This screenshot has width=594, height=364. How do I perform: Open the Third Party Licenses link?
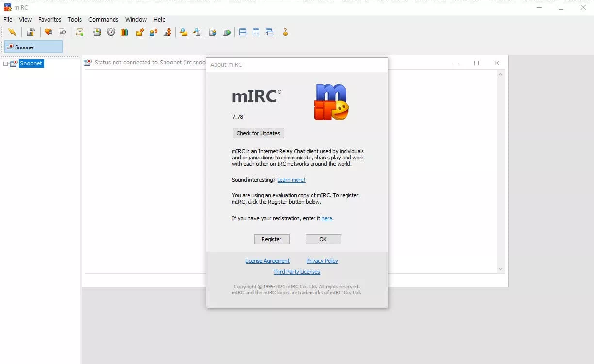coord(297,272)
